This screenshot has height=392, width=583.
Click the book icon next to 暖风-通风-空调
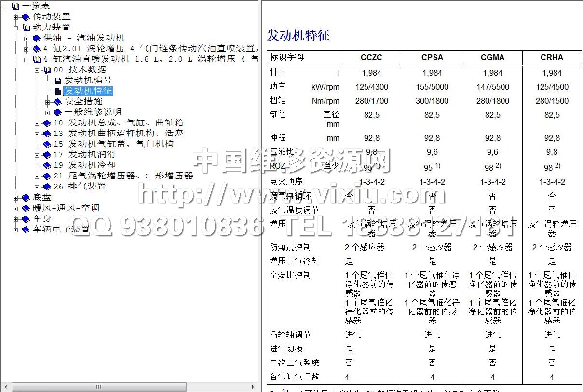click(26, 208)
